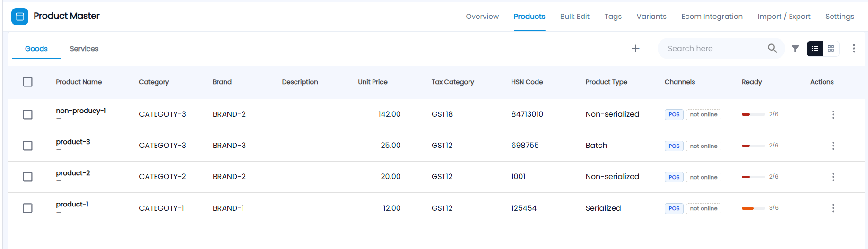Screen dimensions: 868x249
Task: Click the plus icon to add product
Action: [x=635, y=49]
